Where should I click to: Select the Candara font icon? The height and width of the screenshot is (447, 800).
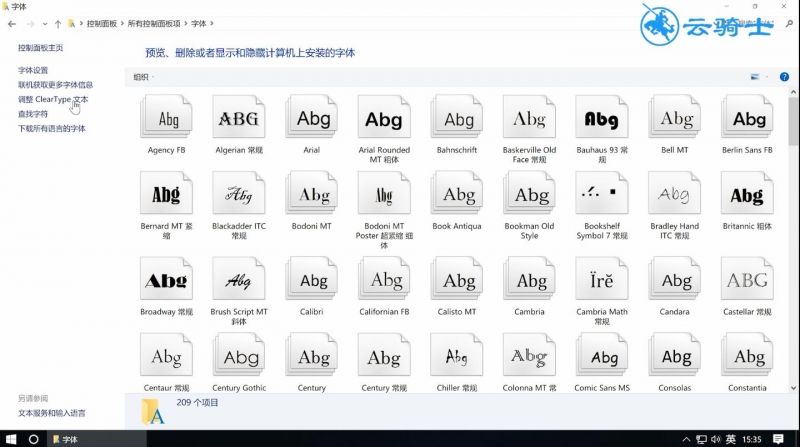pyautogui.click(x=674, y=279)
